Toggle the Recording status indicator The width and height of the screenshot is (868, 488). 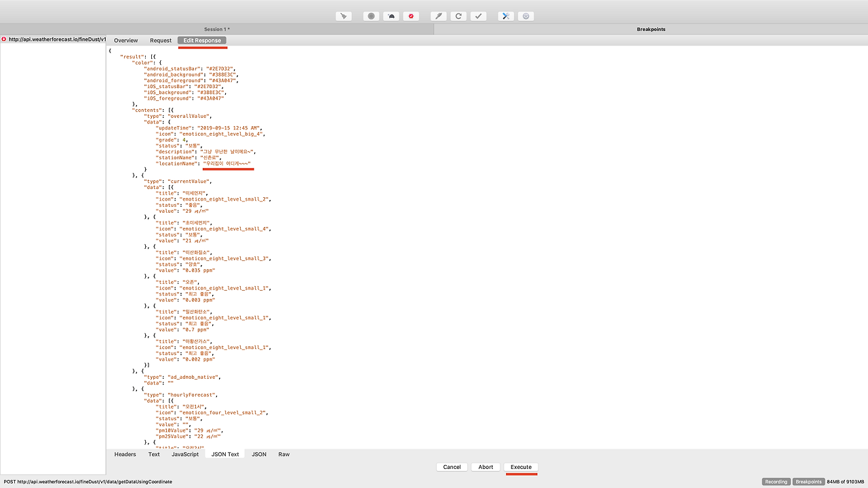coord(776,481)
